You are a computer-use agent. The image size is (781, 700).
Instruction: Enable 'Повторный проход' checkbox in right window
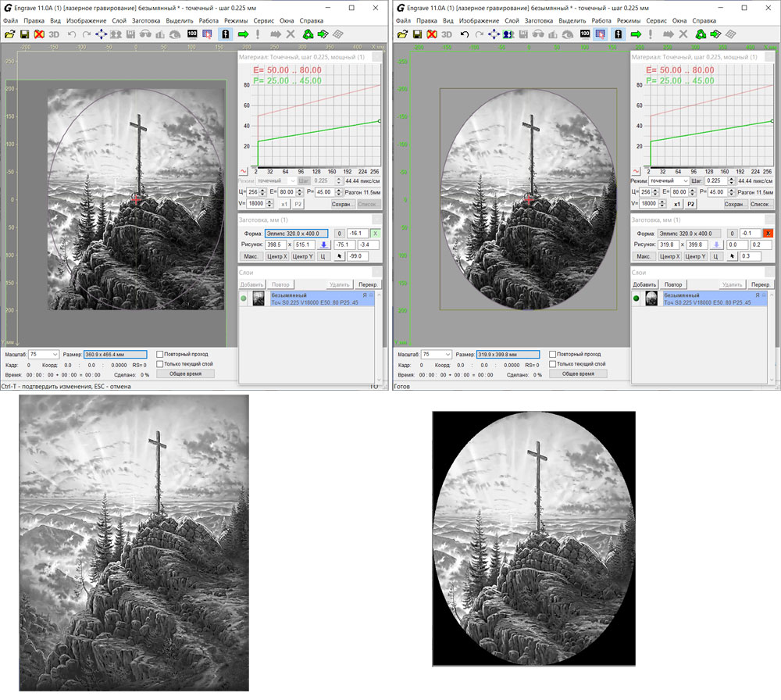552,354
